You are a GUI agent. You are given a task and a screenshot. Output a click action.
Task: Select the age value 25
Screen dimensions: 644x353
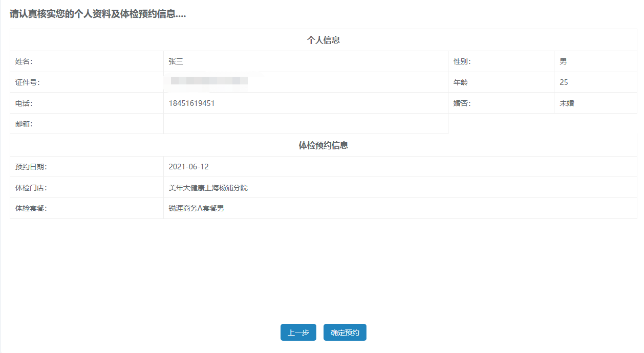coord(564,82)
